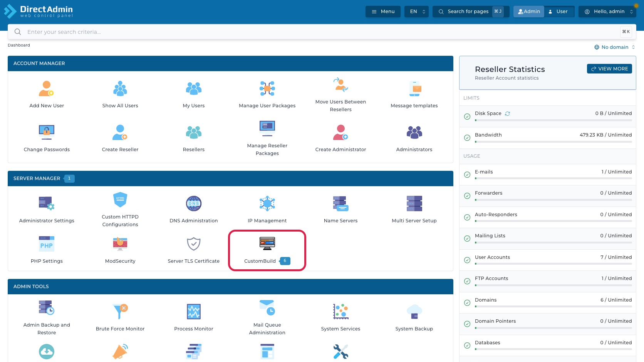Open Name Servers icon

[341, 204]
